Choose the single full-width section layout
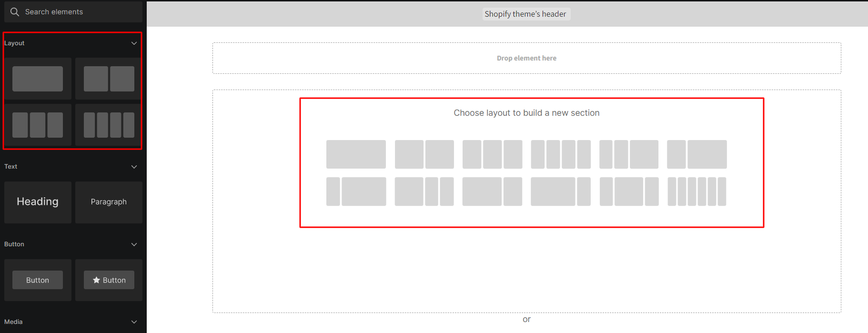868x333 pixels. coord(356,154)
